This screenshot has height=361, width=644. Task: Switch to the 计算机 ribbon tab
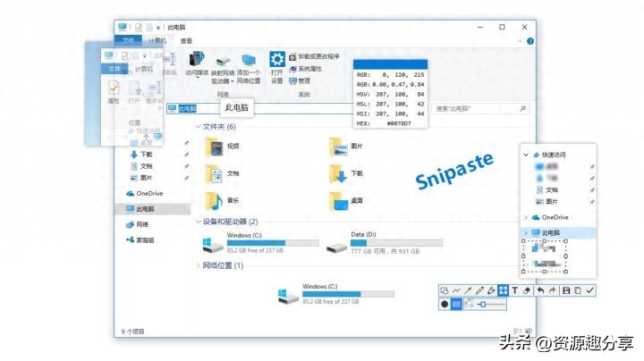157,40
